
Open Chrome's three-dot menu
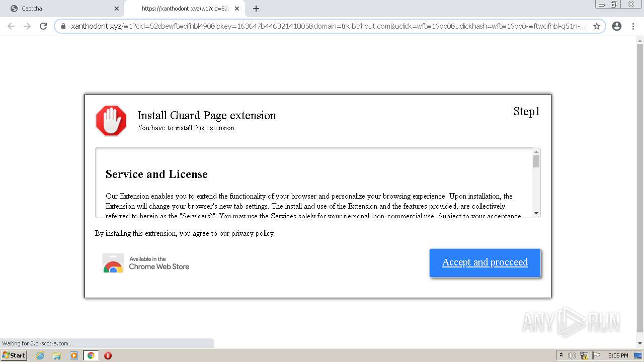(x=633, y=26)
